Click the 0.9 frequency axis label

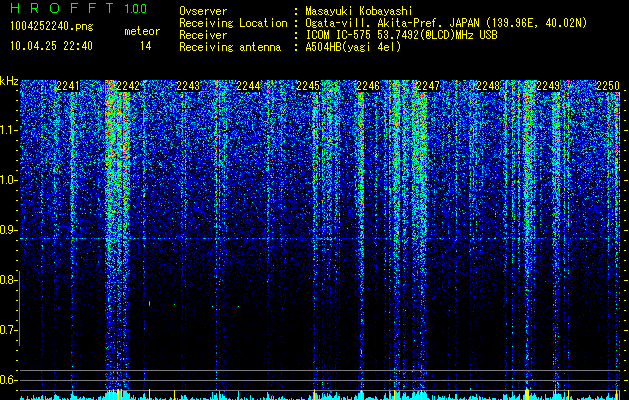point(8,230)
